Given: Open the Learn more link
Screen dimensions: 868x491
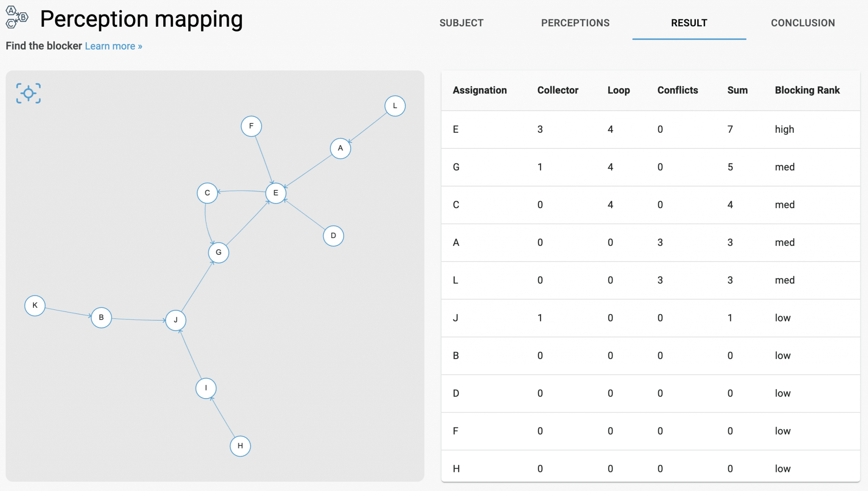Looking at the screenshot, I should [x=114, y=46].
